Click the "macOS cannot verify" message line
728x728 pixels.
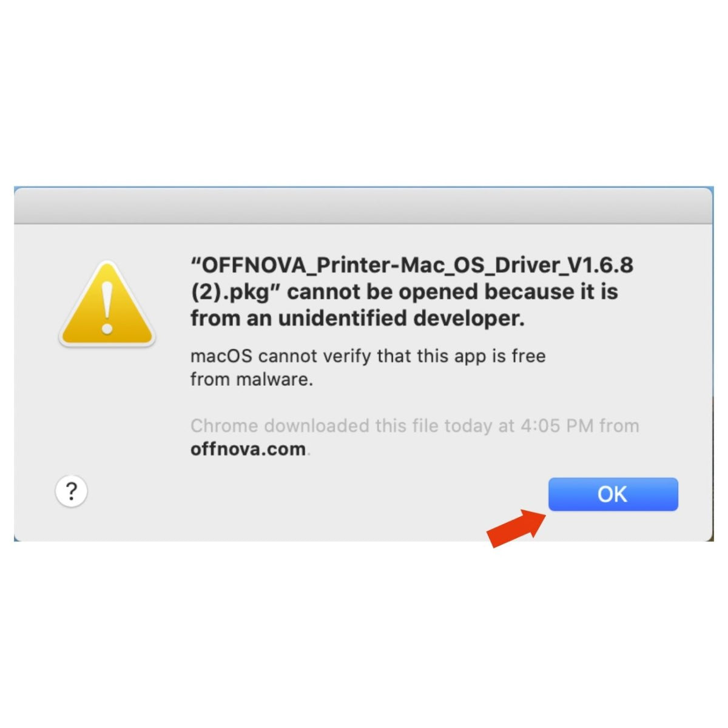[x=368, y=356]
